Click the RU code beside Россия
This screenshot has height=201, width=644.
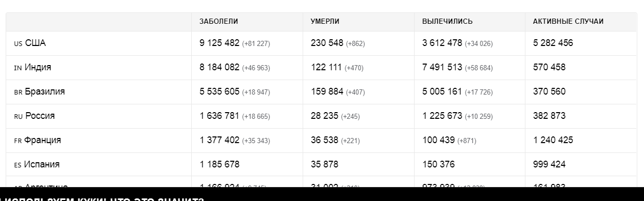click(x=19, y=117)
